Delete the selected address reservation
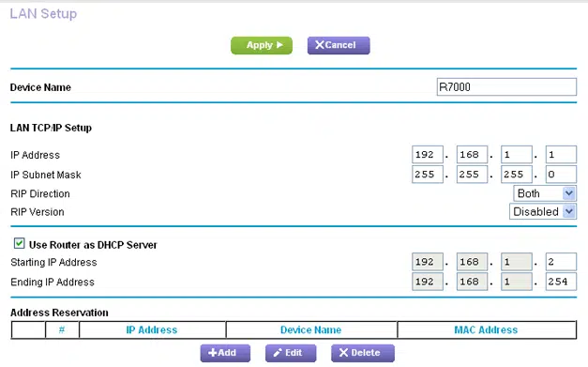 [x=363, y=353]
